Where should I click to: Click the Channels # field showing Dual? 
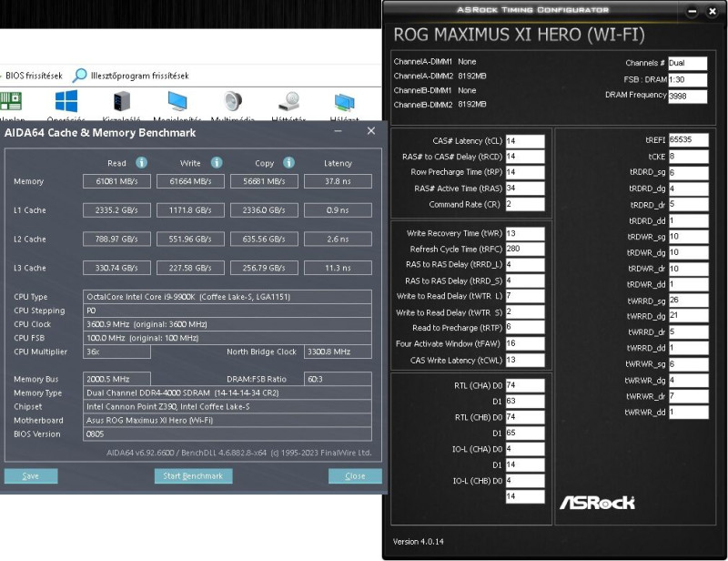[x=688, y=63]
